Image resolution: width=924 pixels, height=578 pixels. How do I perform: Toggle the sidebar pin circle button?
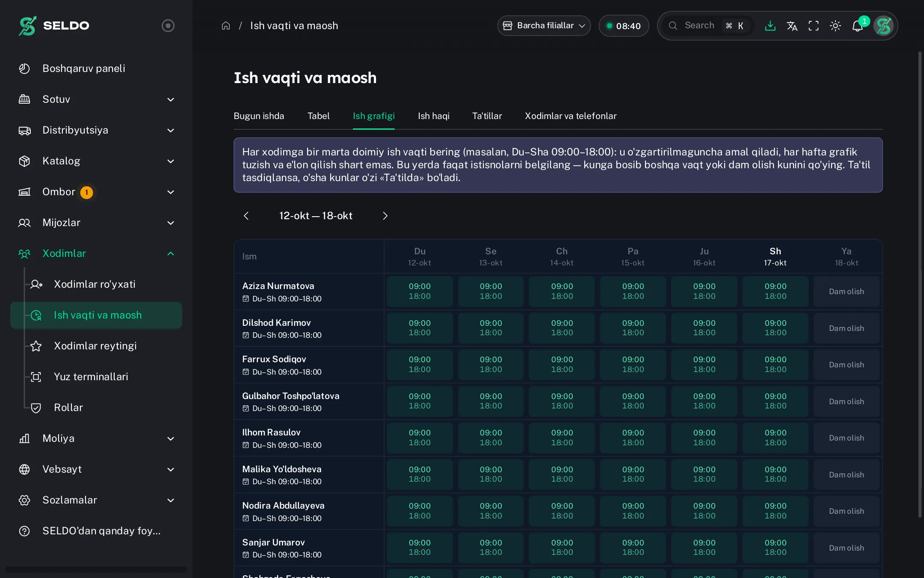(x=168, y=26)
